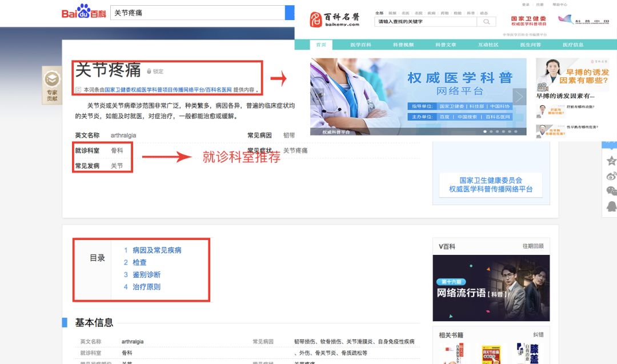Share via the WeChat icon in right sidebar

coord(611,191)
